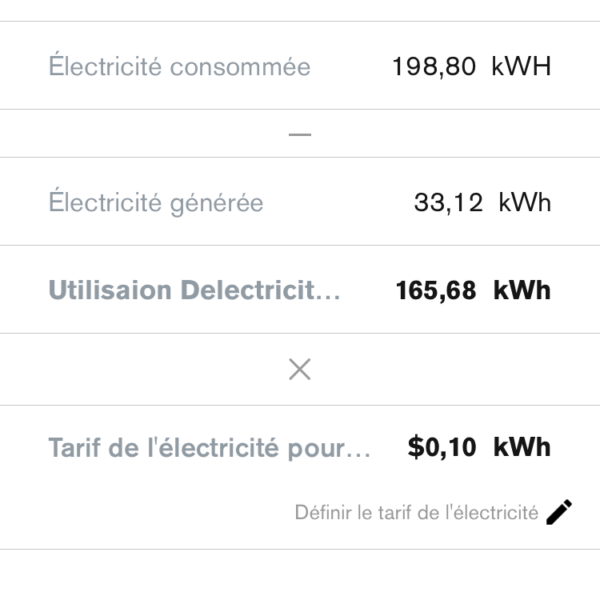Select the "Tarif de l'électricité pour…" label
The height and width of the screenshot is (600, 600).
[x=209, y=447]
